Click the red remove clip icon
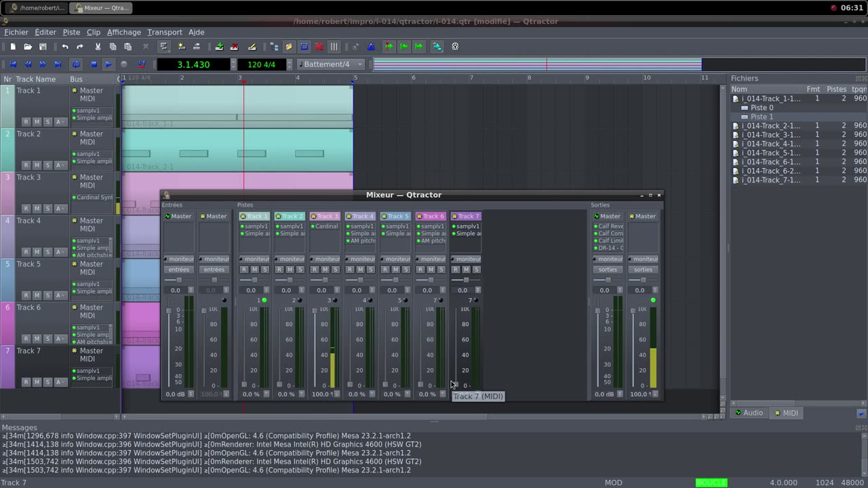 pos(235,47)
